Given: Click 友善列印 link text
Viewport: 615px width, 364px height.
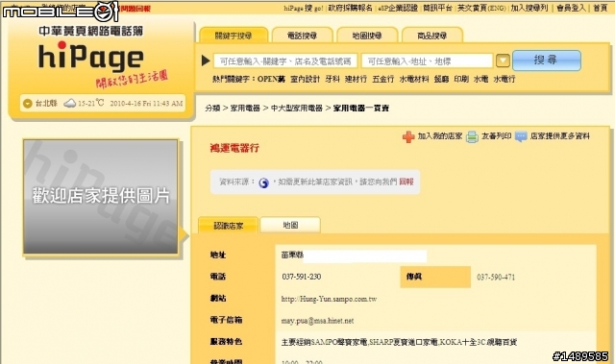Looking at the screenshot, I should (x=497, y=136).
